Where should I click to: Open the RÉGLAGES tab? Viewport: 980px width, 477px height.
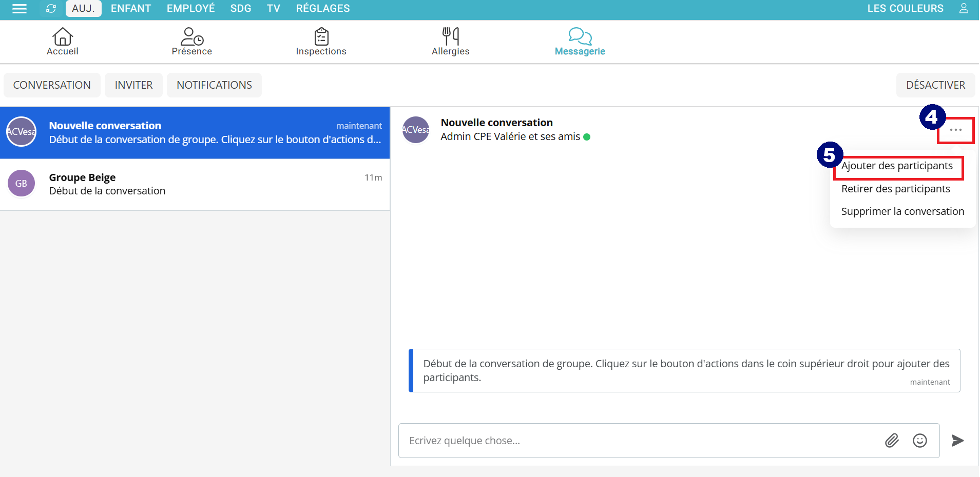[x=323, y=9]
